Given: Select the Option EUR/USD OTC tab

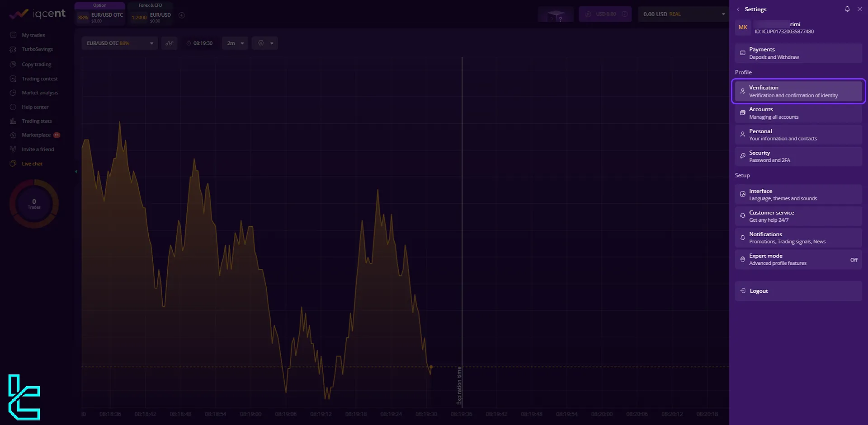Looking at the screenshot, I should click(100, 13).
